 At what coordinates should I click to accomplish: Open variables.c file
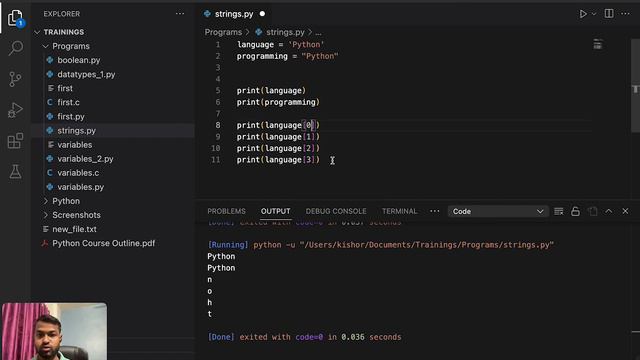click(78, 173)
